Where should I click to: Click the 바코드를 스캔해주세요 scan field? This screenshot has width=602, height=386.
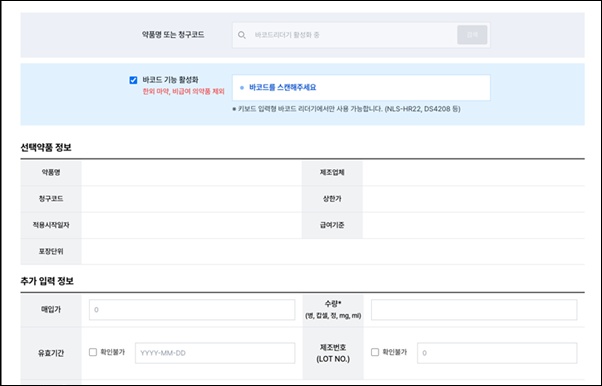361,88
